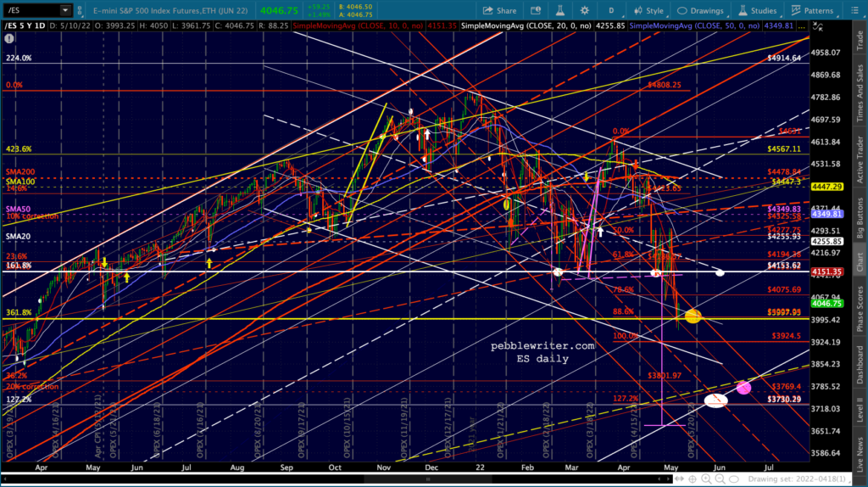Screen dimensions: 868x487
Task: Open the Live News sidebar tab
Action: (x=860, y=456)
